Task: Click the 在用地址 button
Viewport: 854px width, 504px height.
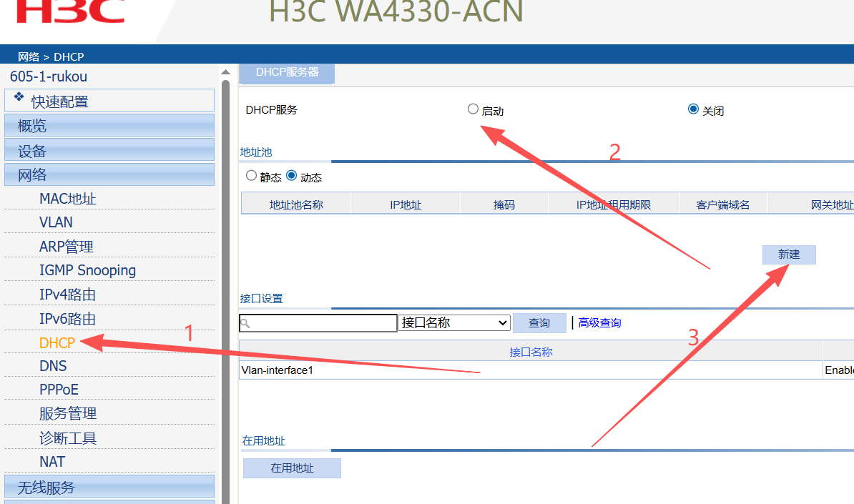Action: (292, 468)
